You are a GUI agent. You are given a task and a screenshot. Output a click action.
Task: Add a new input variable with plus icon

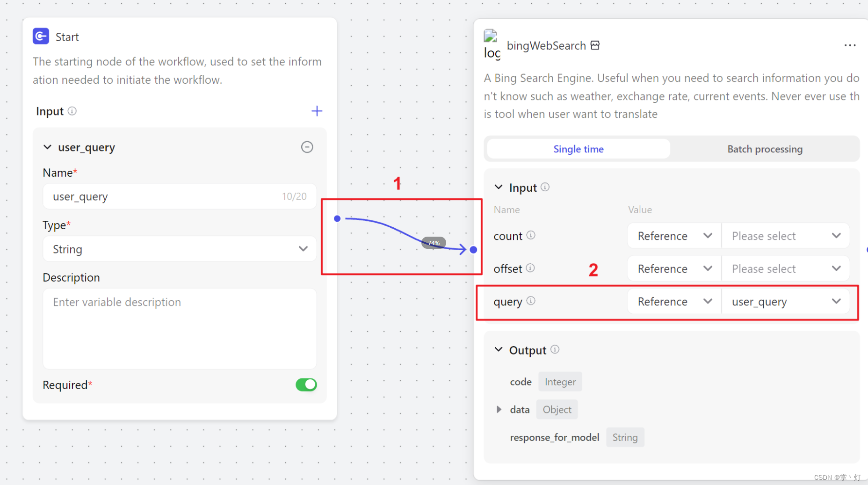[317, 111]
